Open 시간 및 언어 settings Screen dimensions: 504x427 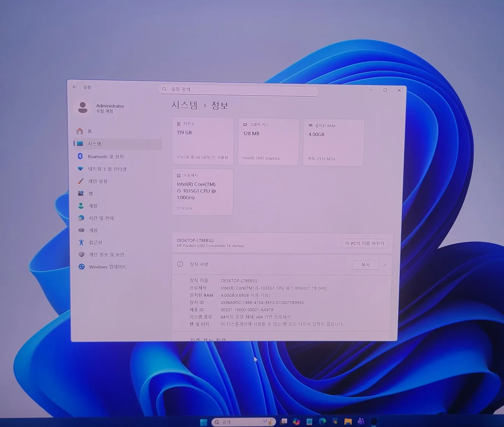101,218
